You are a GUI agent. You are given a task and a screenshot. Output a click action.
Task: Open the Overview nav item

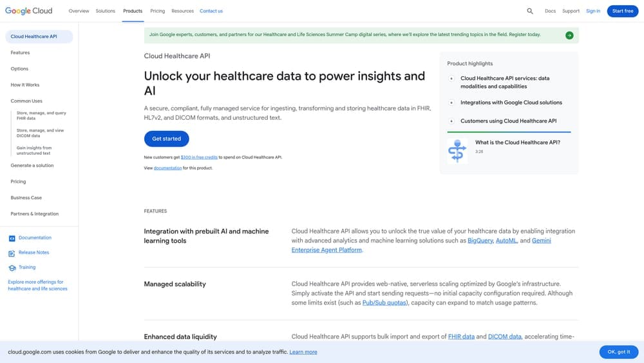pyautogui.click(x=79, y=11)
